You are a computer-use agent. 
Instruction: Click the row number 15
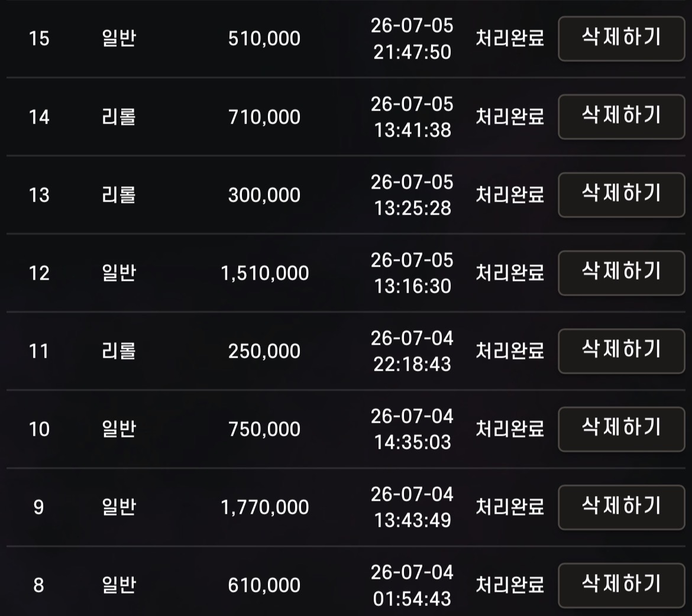[x=39, y=38]
